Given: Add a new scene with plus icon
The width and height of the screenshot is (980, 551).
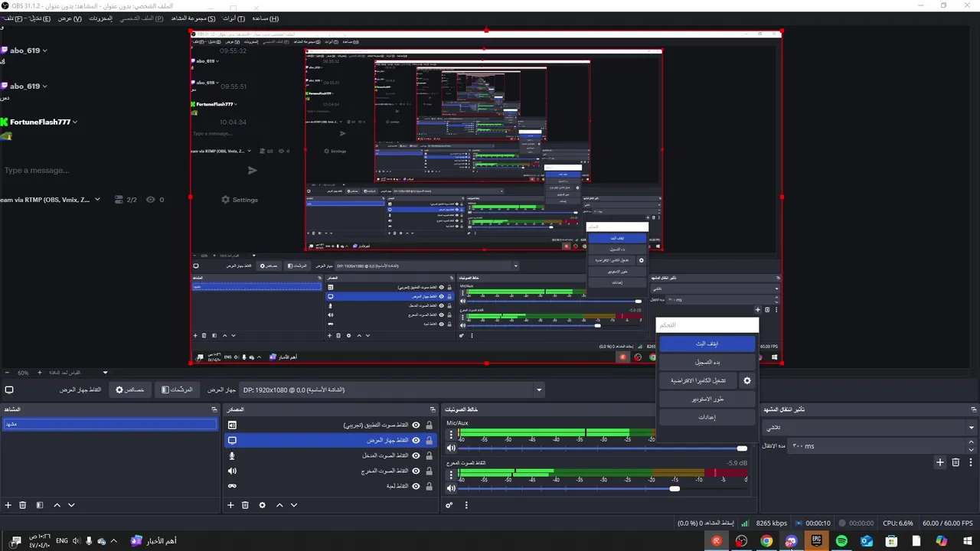Looking at the screenshot, I should (x=8, y=505).
